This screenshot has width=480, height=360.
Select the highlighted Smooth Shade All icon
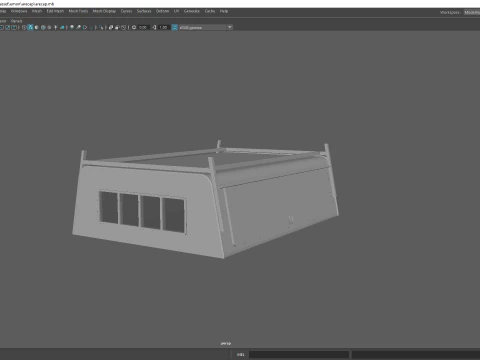pyautogui.click(x=30, y=27)
